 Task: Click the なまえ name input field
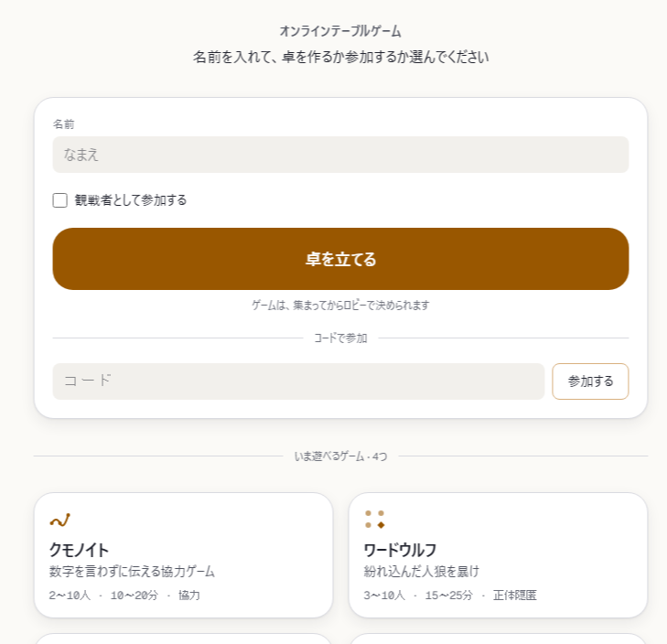[340, 155]
